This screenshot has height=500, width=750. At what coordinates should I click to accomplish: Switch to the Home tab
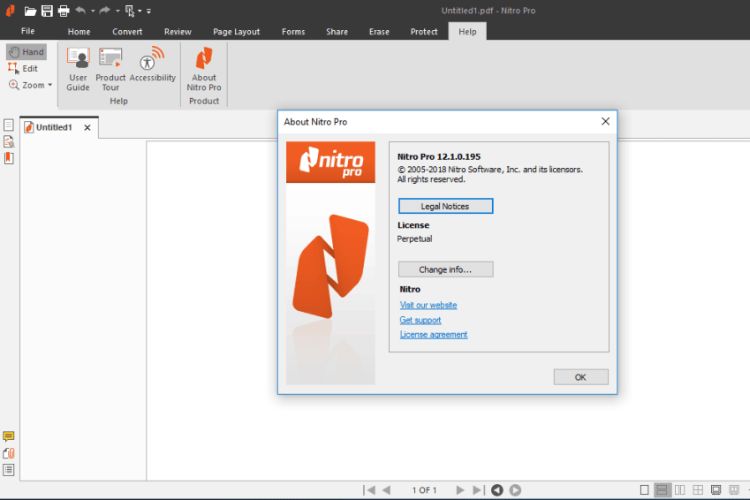(x=79, y=32)
